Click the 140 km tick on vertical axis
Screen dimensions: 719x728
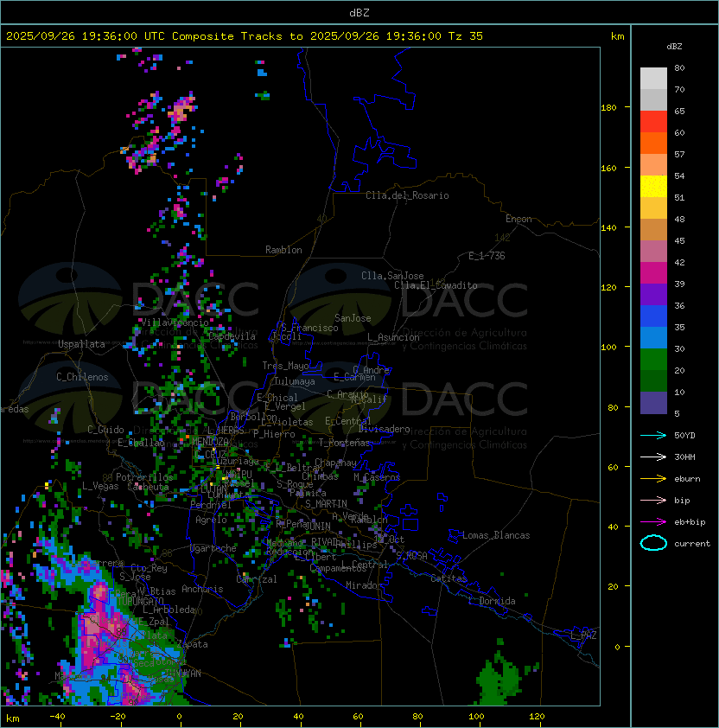(608, 227)
